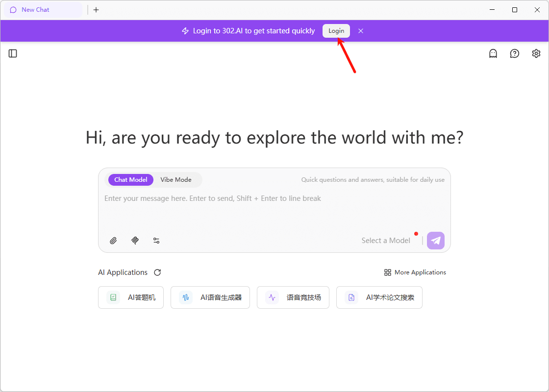The width and height of the screenshot is (549, 392).
Task: Open the Select a Model dropdown
Action: pos(386,240)
